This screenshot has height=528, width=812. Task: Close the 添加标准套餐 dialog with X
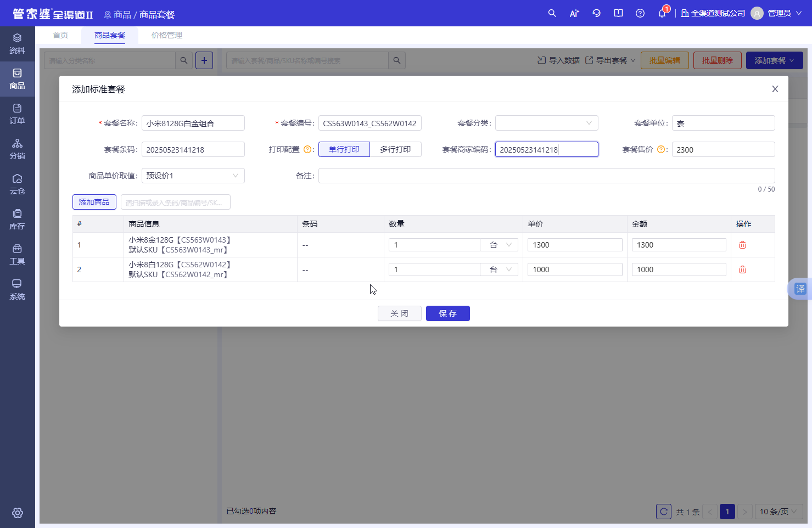pyautogui.click(x=775, y=89)
